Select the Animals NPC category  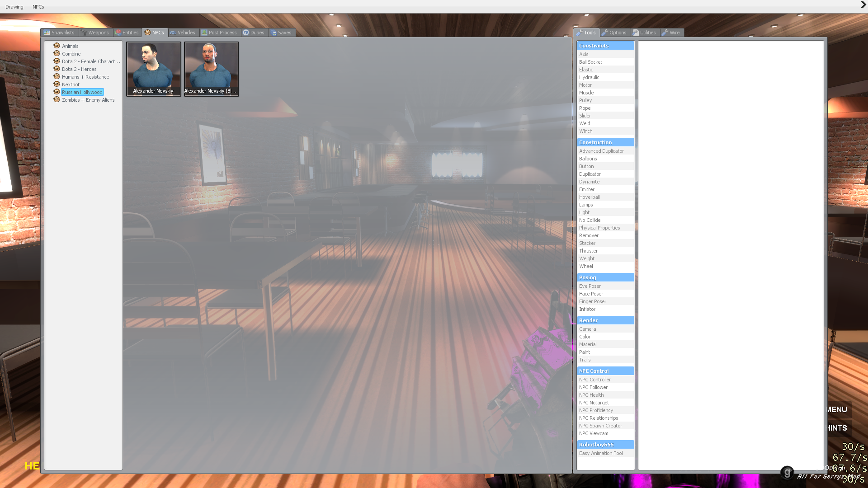pyautogui.click(x=70, y=46)
